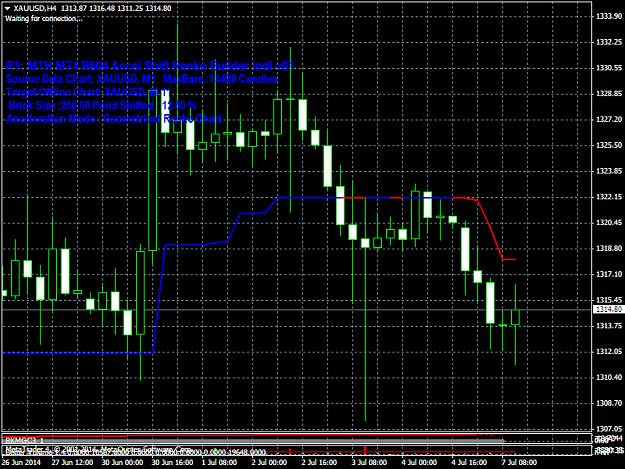Click the 1315.45 price scale label

(x=609, y=300)
